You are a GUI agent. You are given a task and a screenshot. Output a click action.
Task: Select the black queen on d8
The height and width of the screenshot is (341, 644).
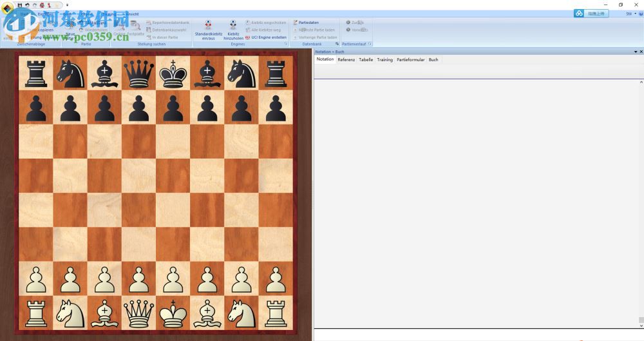139,73
